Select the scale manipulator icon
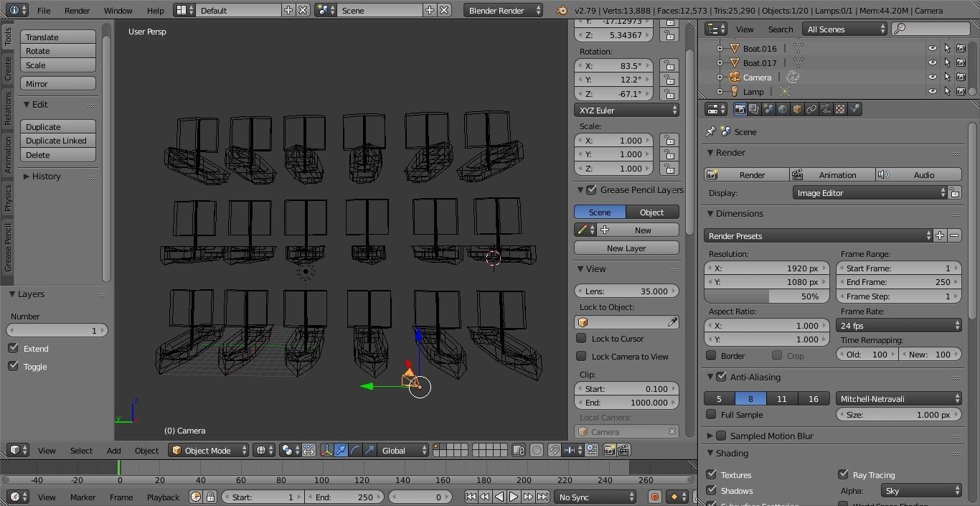 point(369,450)
